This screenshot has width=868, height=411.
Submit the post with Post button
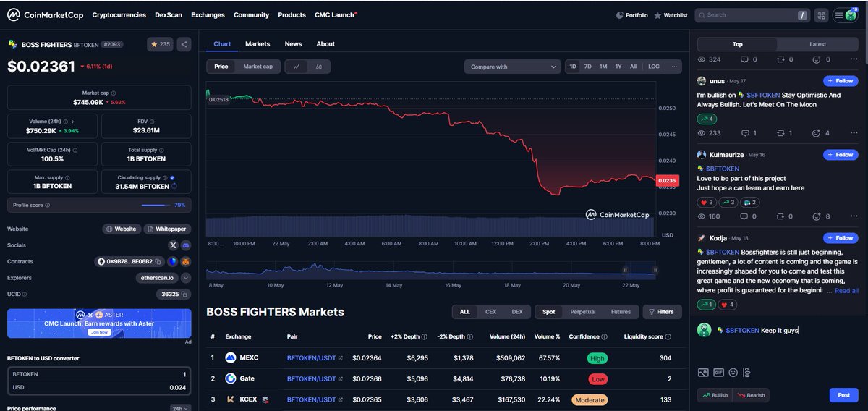click(x=843, y=395)
